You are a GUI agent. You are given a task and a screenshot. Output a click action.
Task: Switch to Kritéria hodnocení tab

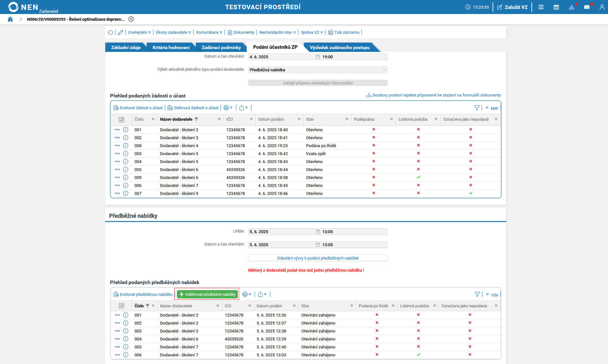coord(171,47)
